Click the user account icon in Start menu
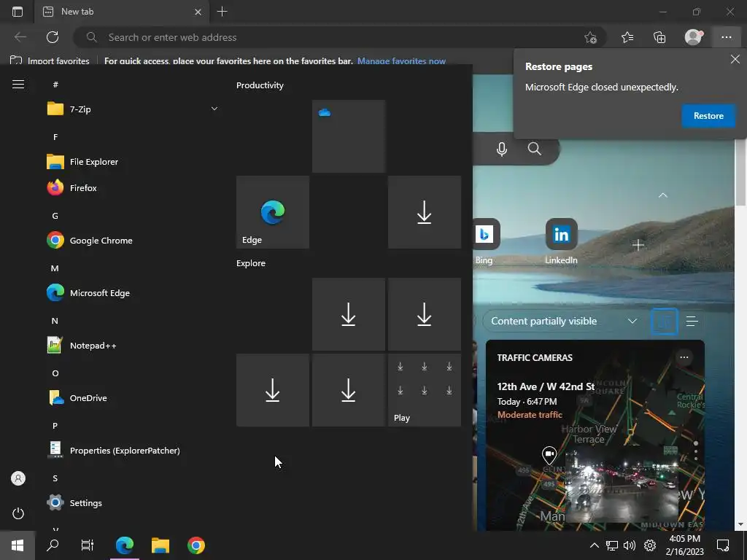This screenshot has width=747, height=560. coord(18,478)
